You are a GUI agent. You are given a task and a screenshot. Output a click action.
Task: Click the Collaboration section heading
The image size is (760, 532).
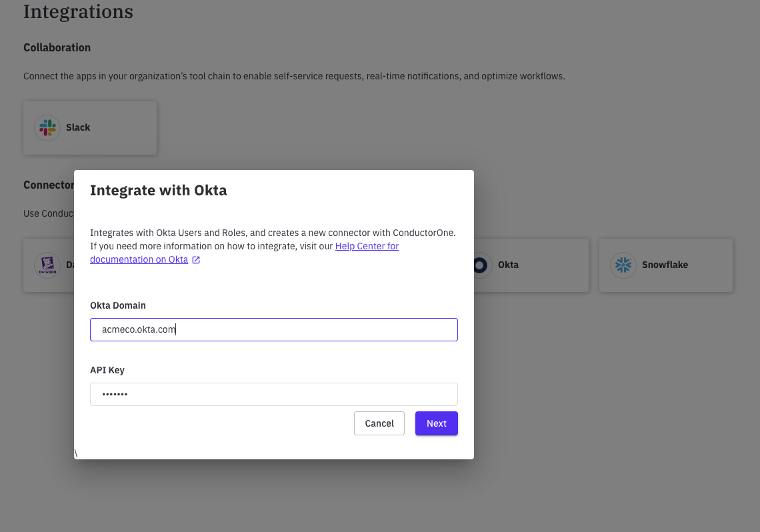57,47
